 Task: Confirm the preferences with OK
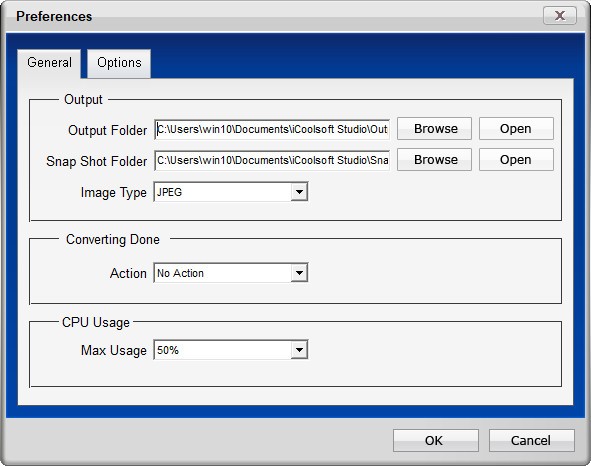(x=436, y=440)
